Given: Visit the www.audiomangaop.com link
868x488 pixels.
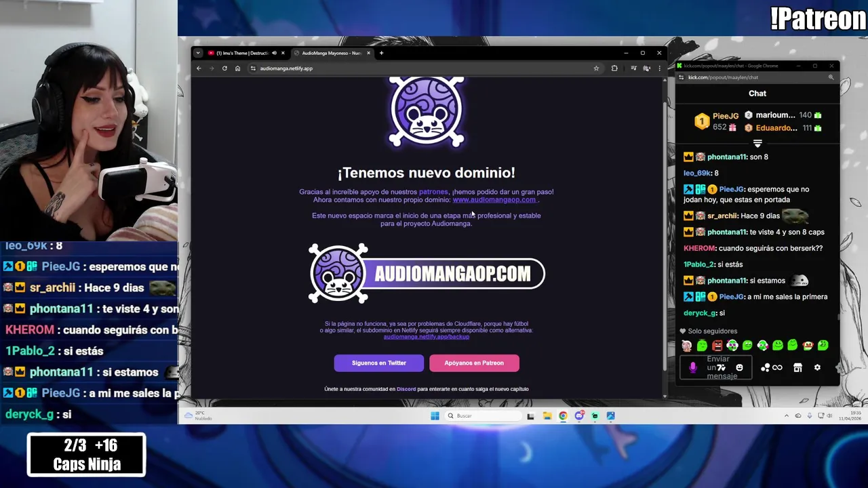Looking at the screenshot, I should (494, 200).
